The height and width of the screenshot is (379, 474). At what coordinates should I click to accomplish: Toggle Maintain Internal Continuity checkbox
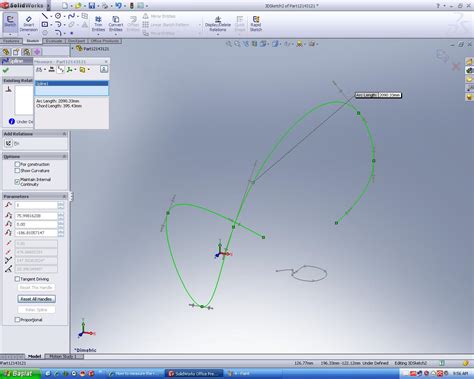tap(17, 182)
